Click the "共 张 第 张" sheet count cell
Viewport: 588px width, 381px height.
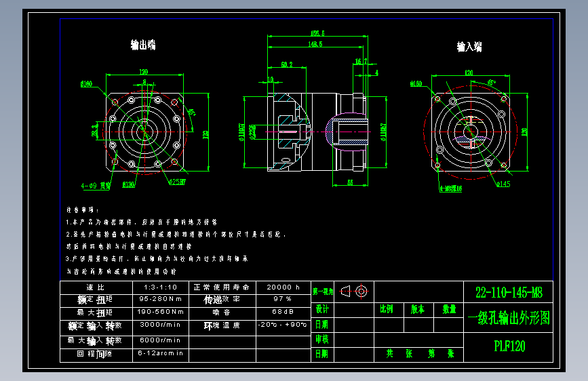coord(420,354)
